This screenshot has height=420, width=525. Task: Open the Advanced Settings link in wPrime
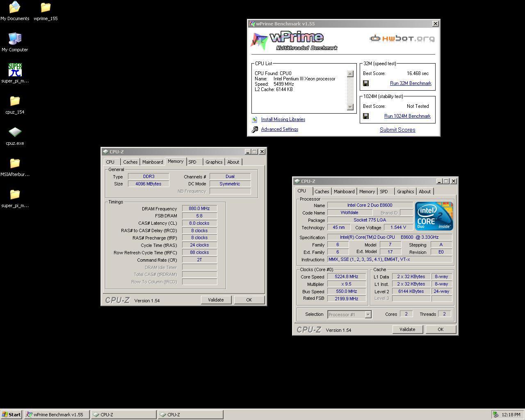(280, 129)
